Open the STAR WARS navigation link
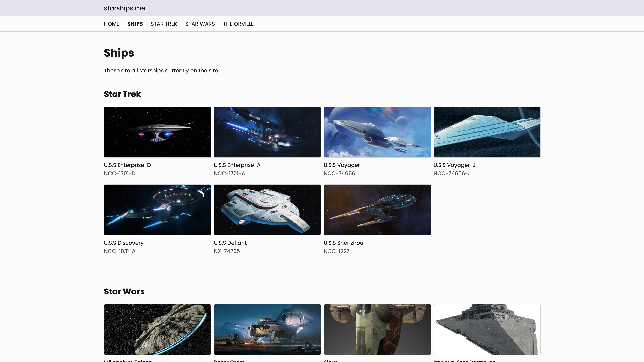This screenshot has width=644, height=362. pyautogui.click(x=200, y=24)
